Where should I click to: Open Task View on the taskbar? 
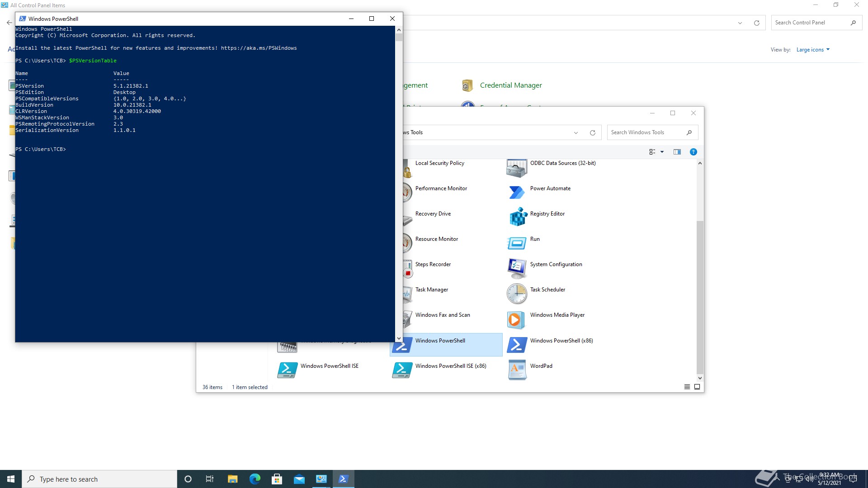(x=210, y=479)
